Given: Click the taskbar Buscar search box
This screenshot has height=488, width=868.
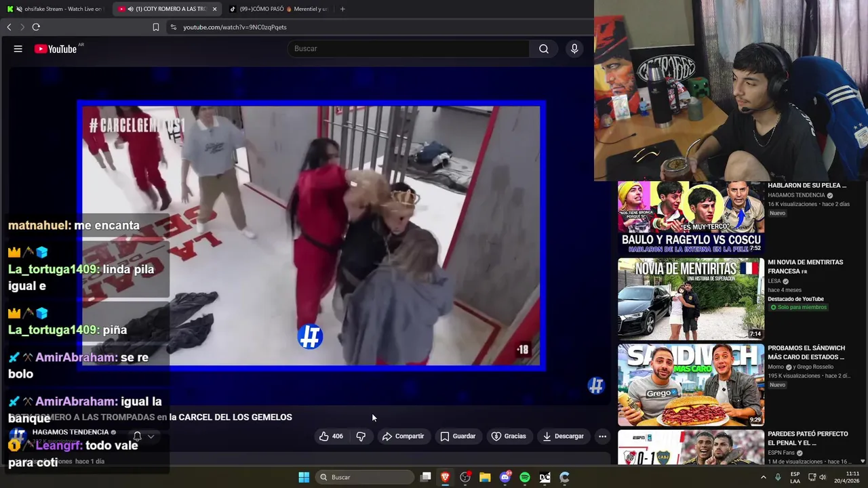Looking at the screenshot, I should pos(365,477).
